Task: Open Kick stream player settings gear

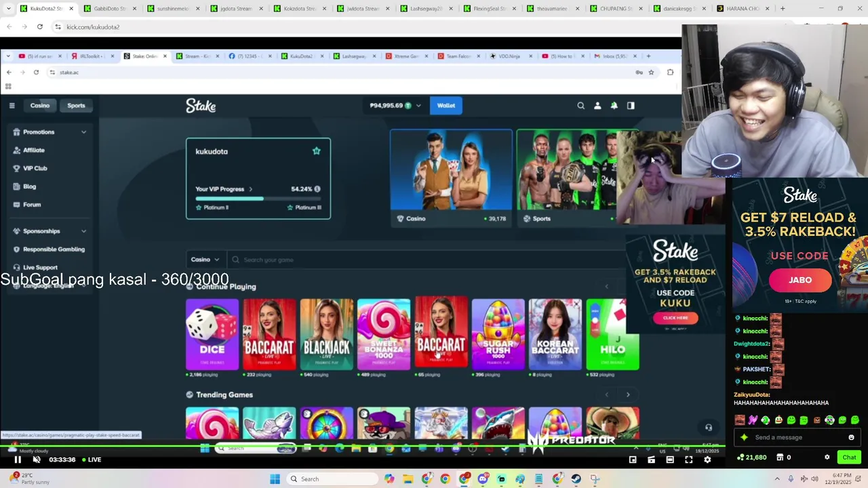Action: coord(707,460)
